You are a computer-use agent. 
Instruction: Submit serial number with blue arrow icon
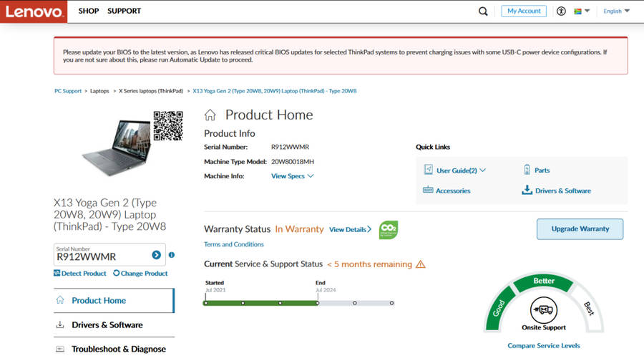pyautogui.click(x=156, y=255)
